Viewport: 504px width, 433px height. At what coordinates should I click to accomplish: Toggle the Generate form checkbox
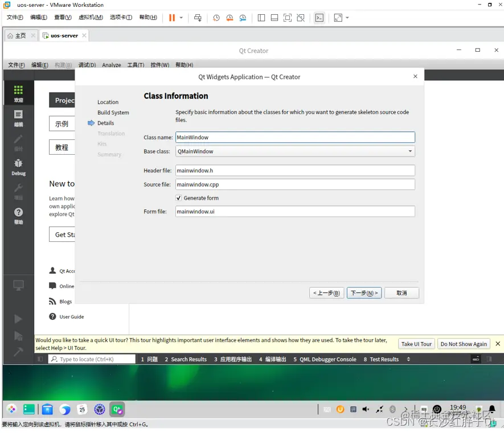click(178, 198)
